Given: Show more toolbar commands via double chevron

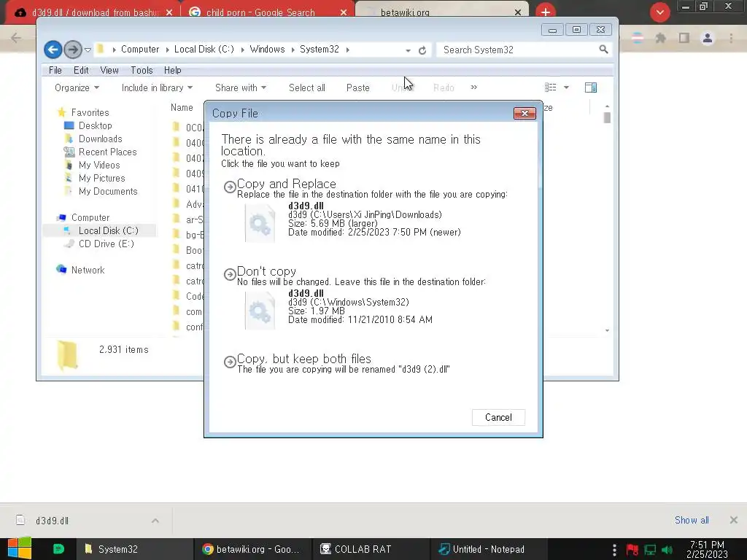Looking at the screenshot, I should tap(473, 87).
